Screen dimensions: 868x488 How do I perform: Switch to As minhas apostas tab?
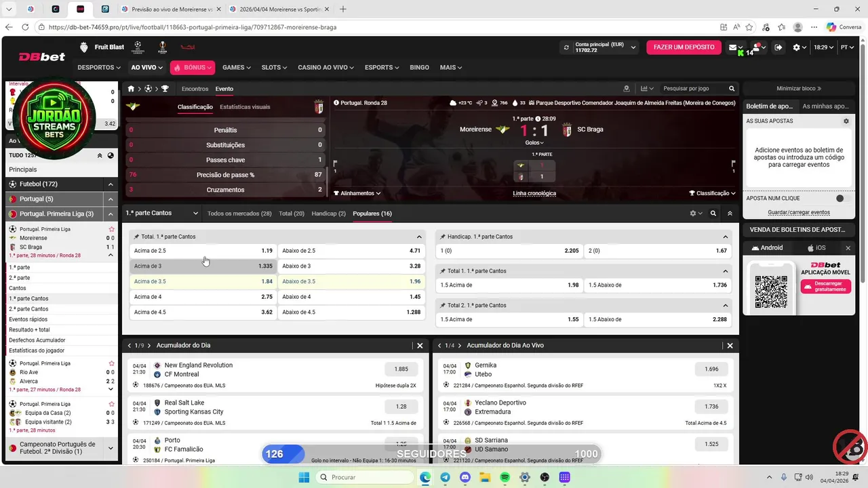(826, 106)
